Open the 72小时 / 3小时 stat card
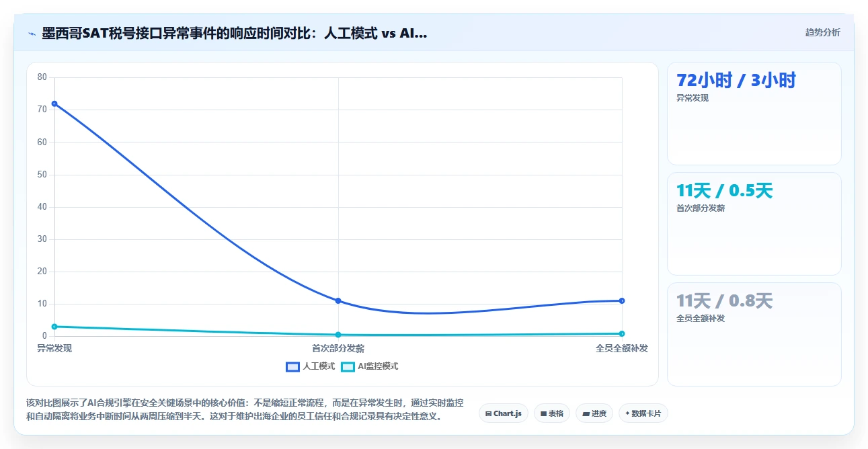868x449 pixels. 754,114
